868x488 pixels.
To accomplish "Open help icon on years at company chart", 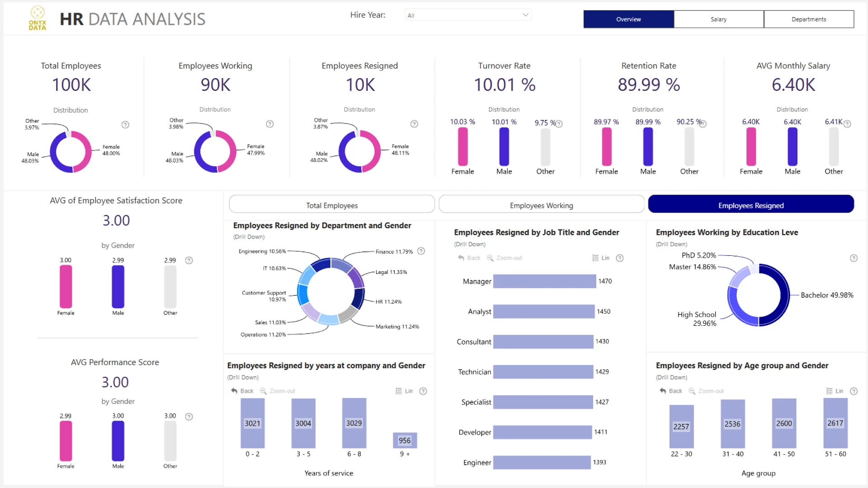I will tap(423, 391).
